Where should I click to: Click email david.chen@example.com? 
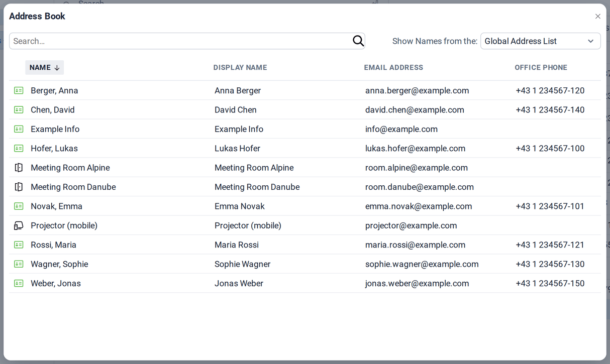click(x=415, y=110)
